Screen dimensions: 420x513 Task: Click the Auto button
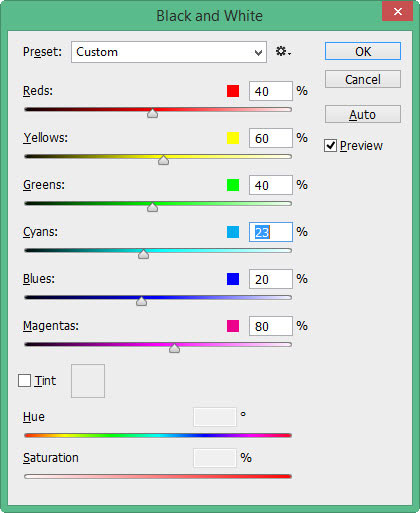tap(363, 114)
